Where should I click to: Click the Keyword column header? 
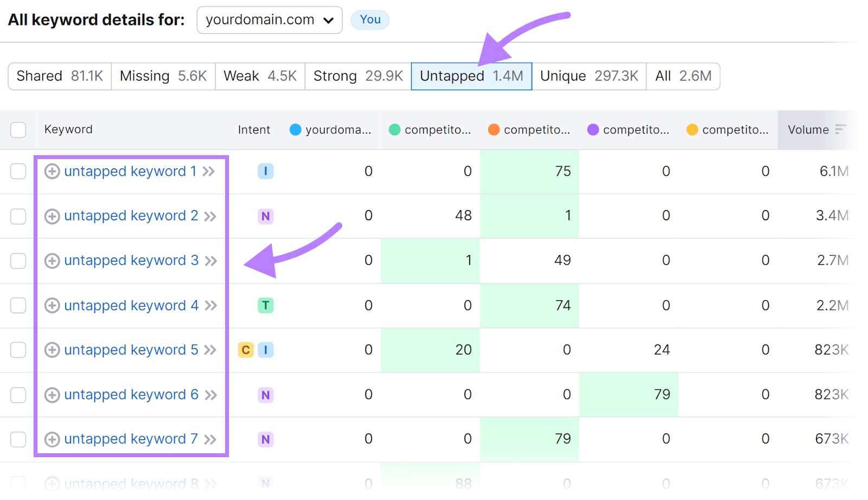[68, 130]
